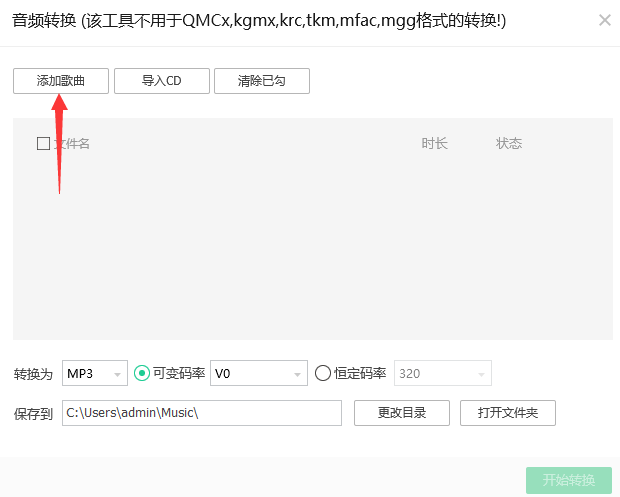Open the 320 constant bitrate dropdown

443,373
